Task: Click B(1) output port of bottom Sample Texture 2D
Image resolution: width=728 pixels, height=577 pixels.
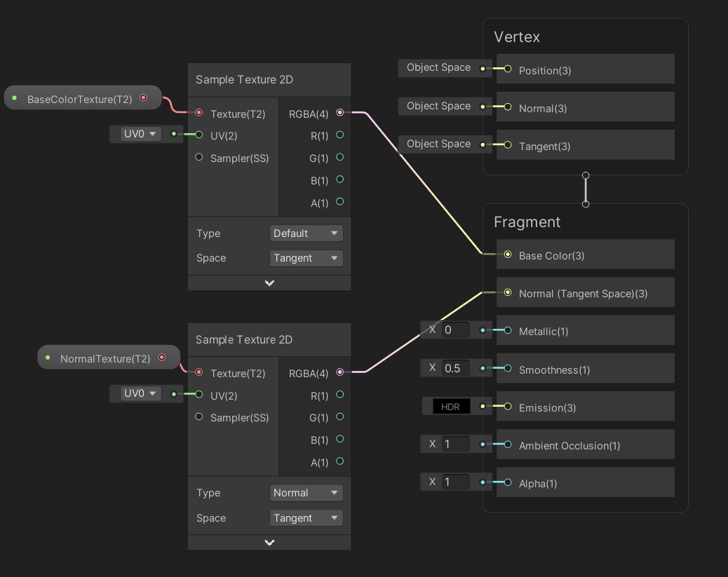Action: [340, 439]
